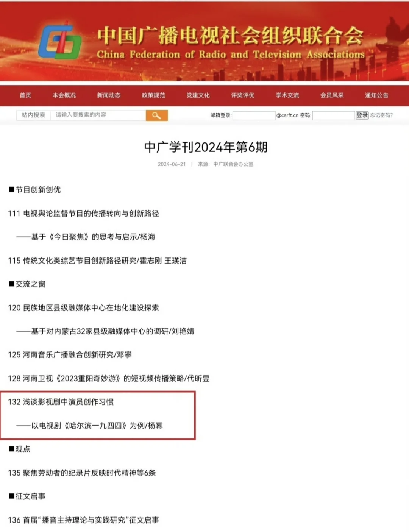Click the email login username field
Image resolution: width=409 pixels, height=532 pixels.
[254, 115]
